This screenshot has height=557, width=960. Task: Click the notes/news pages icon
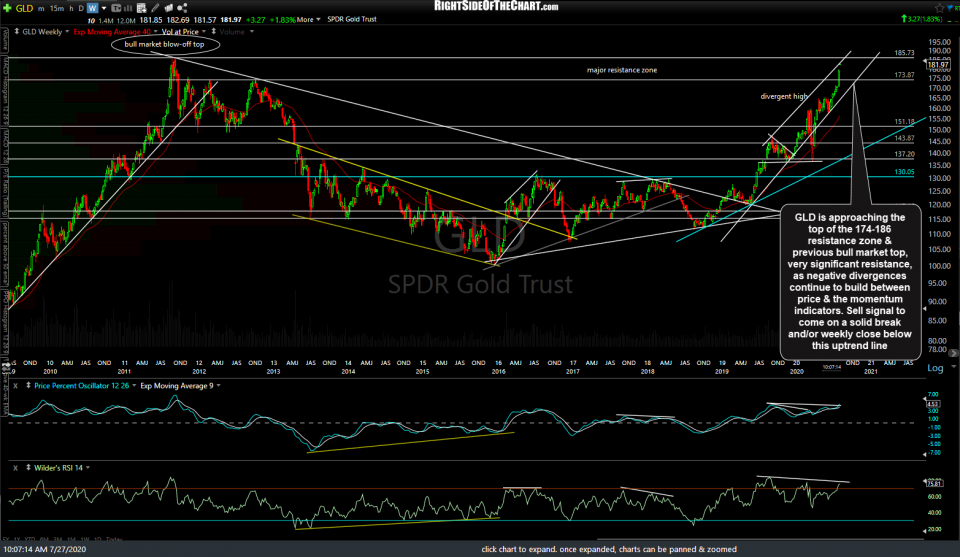click(x=168, y=8)
